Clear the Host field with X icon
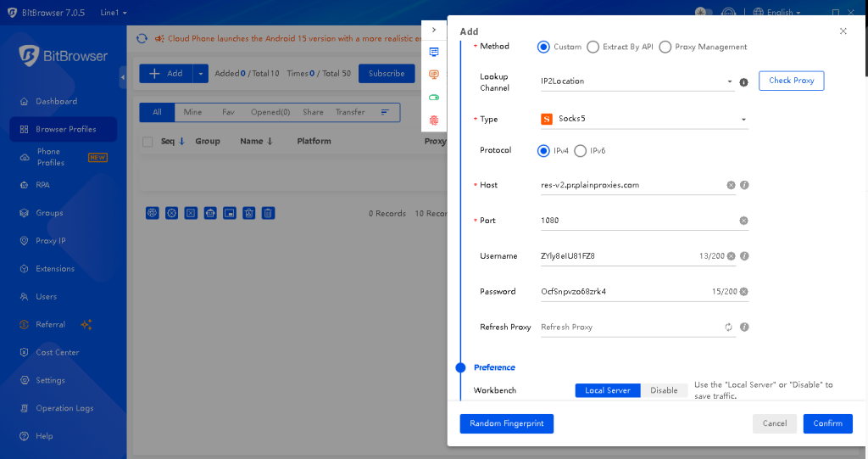This screenshot has height=459, width=868. pyautogui.click(x=732, y=185)
